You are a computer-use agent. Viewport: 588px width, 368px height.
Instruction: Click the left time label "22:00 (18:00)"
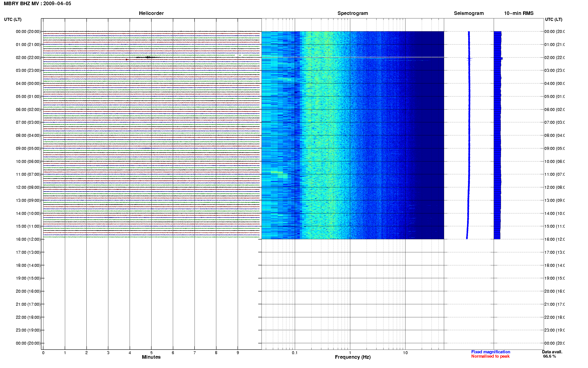pos(28,317)
